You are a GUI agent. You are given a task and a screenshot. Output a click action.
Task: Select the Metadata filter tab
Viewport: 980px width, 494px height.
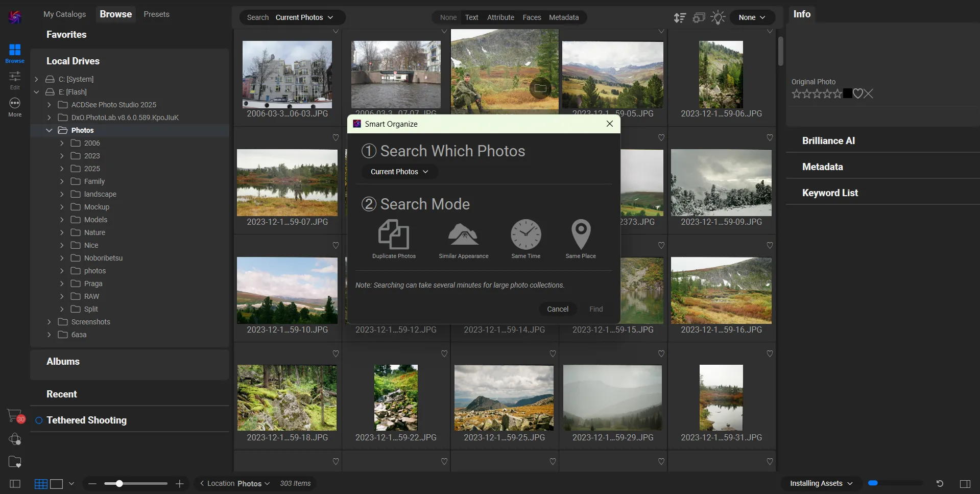click(564, 17)
